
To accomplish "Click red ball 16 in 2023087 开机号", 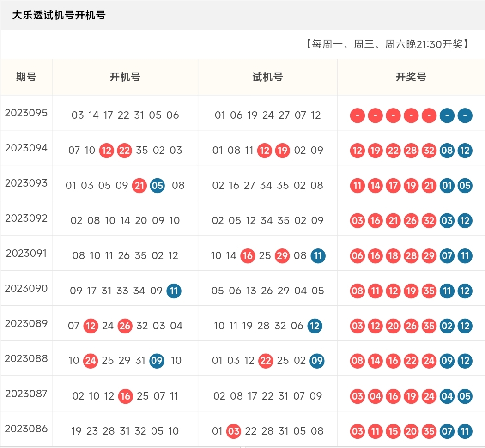I will (x=125, y=396).
